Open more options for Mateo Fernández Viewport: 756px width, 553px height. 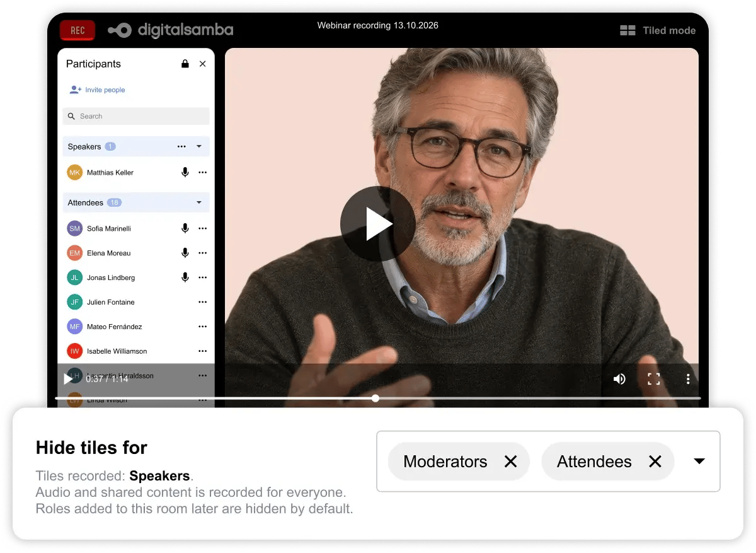point(202,327)
